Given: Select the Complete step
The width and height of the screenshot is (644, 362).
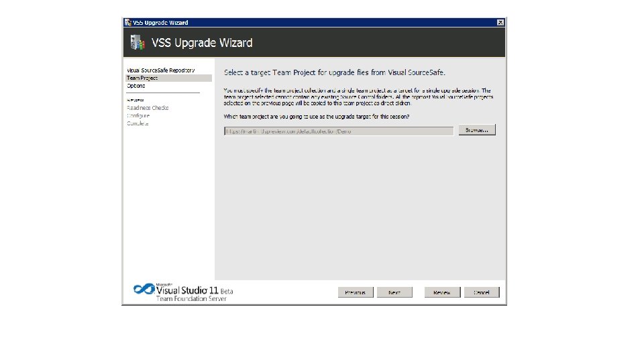Looking at the screenshot, I should point(138,123).
